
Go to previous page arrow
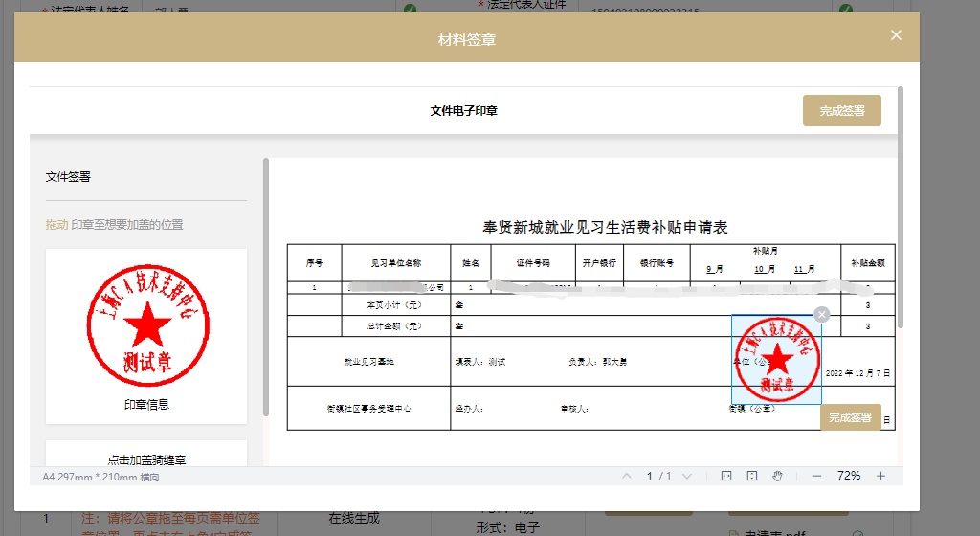[627, 476]
